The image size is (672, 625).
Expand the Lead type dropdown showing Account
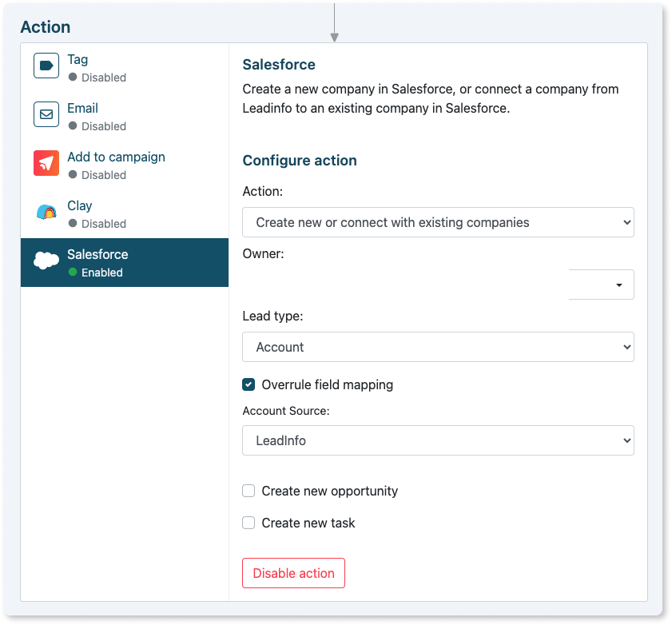pyautogui.click(x=438, y=347)
